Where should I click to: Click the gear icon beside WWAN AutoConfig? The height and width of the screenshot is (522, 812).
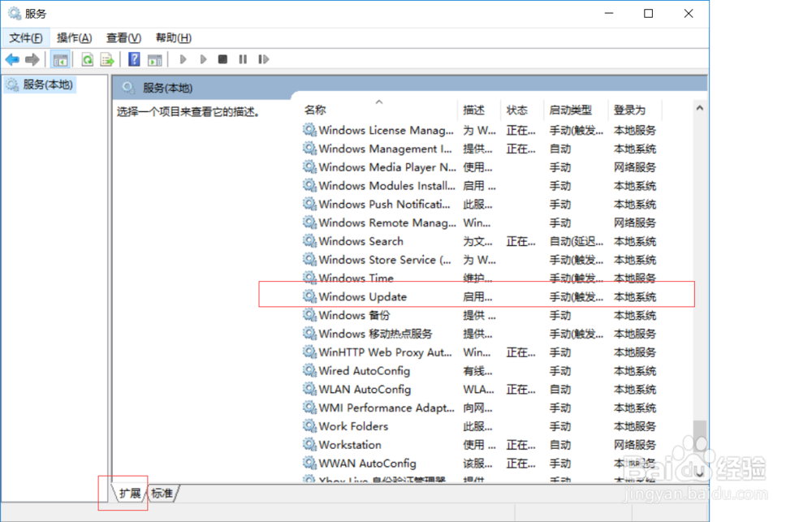[x=309, y=463]
